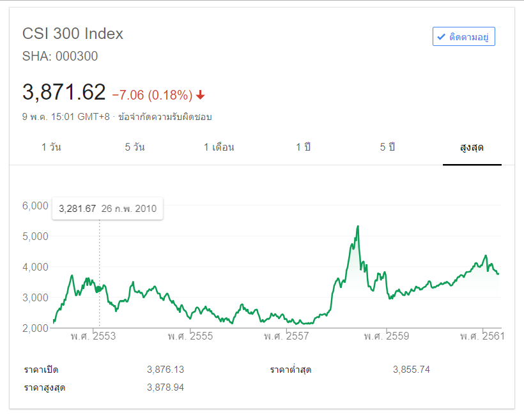Click the ราคาต่ำสุด value 3,855.74
The image size is (524, 420).
tap(412, 370)
